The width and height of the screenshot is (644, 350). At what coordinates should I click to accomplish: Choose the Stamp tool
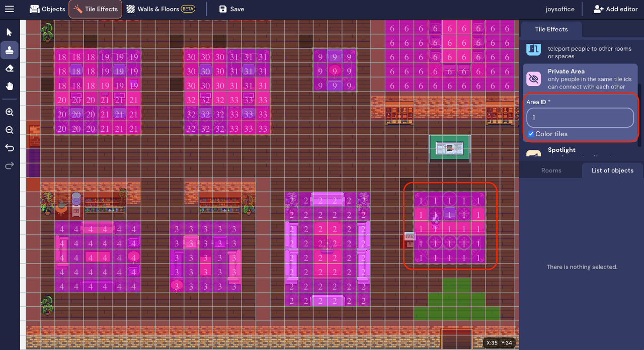click(9, 50)
